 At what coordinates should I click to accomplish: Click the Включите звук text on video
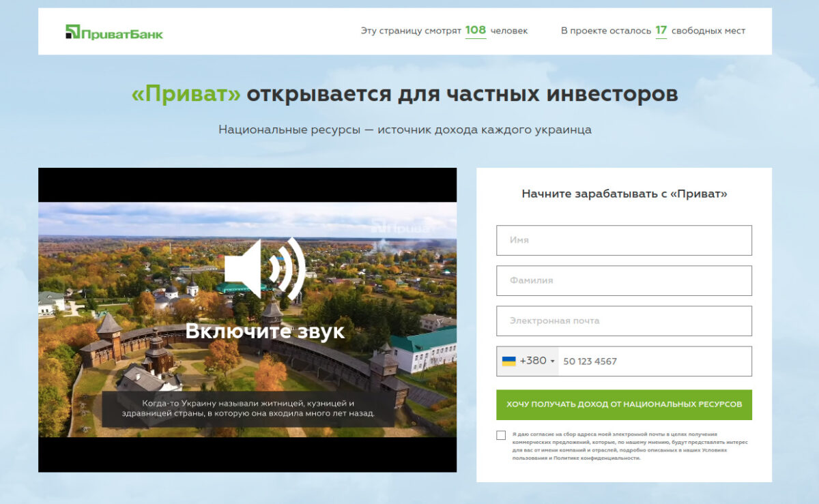265,331
